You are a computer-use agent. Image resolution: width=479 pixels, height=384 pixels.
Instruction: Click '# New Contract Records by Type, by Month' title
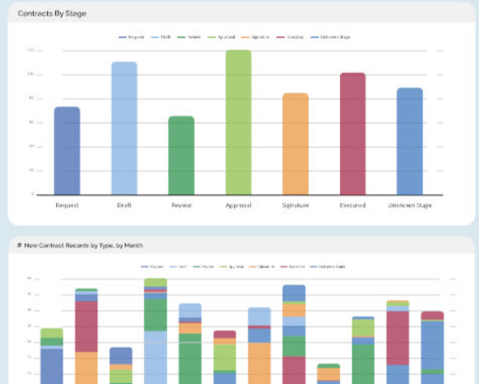click(x=80, y=246)
